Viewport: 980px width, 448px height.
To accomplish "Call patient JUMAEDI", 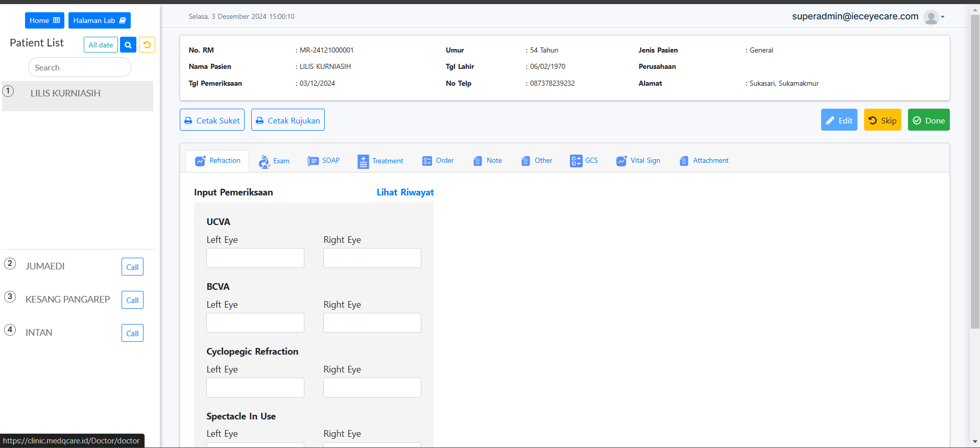I will pos(132,267).
